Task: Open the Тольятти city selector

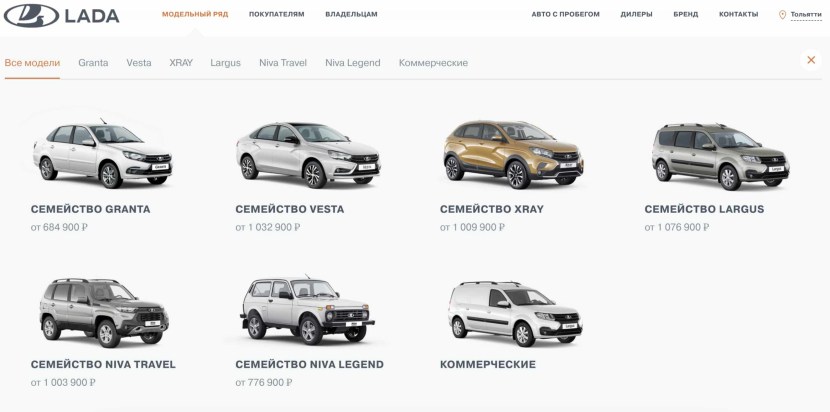Action: point(806,15)
